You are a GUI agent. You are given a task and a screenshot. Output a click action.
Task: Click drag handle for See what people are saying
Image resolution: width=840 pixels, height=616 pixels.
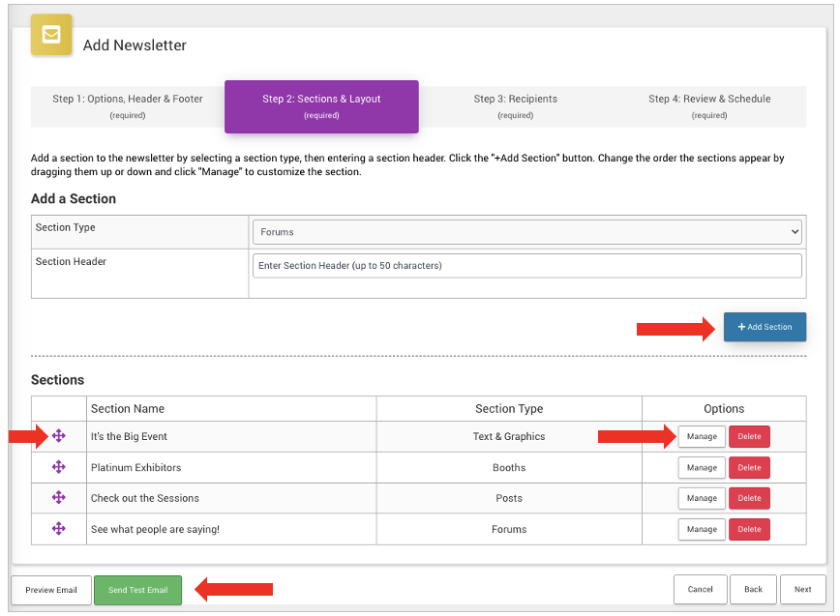(x=59, y=529)
